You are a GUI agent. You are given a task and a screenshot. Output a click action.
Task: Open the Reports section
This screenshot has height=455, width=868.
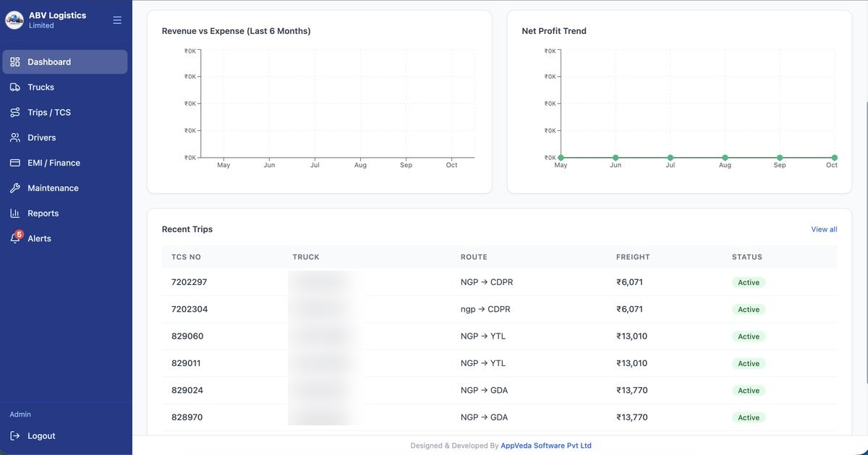click(x=65, y=213)
